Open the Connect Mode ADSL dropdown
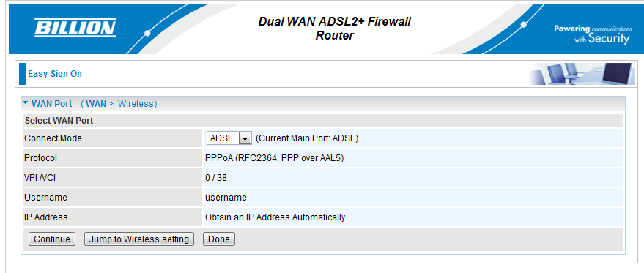 [229, 138]
